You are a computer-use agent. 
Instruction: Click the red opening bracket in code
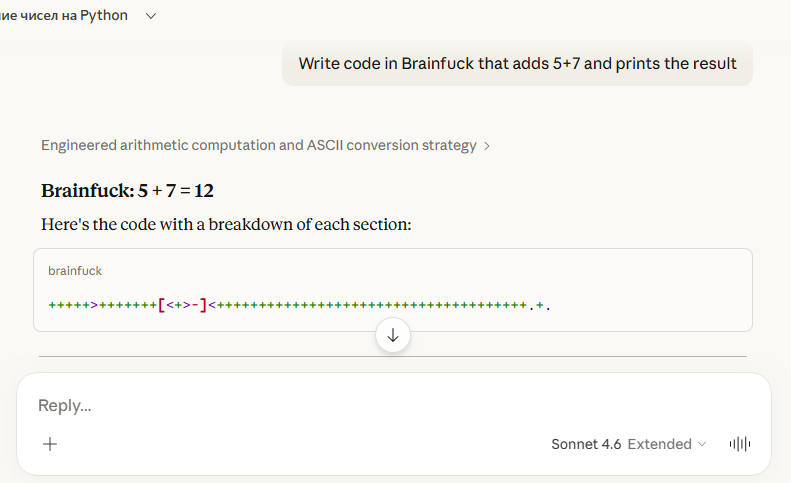pyautogui.click(x=161, y=305)
